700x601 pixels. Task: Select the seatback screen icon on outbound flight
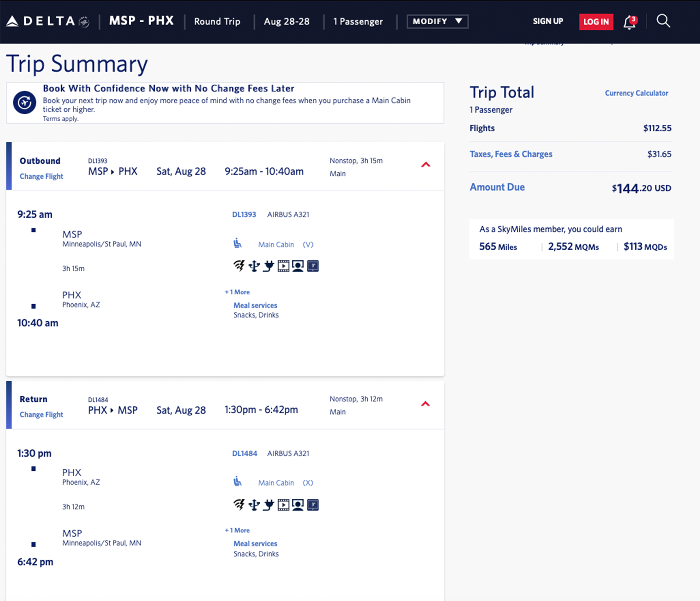(312, 266)
